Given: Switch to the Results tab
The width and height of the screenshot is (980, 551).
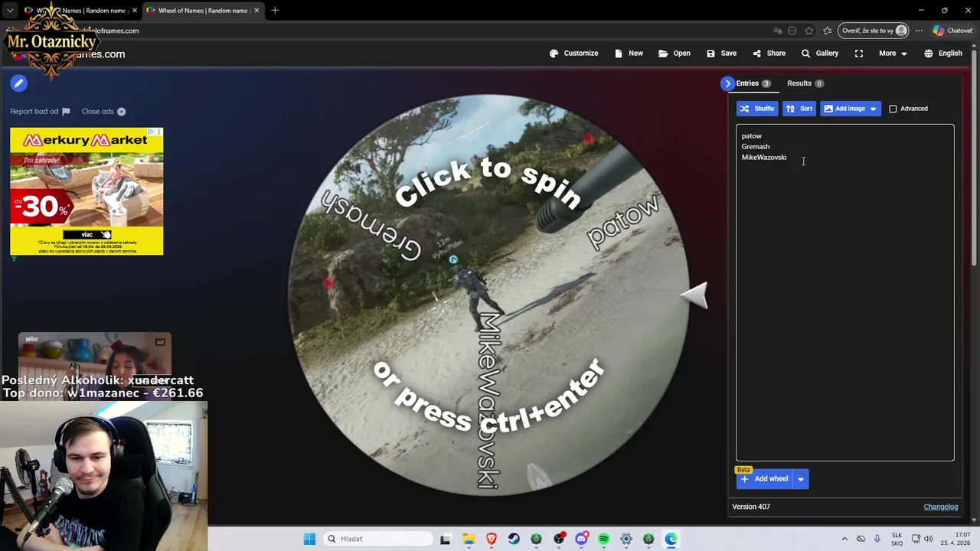Looking at the screenshot, I should pos(805,83).
